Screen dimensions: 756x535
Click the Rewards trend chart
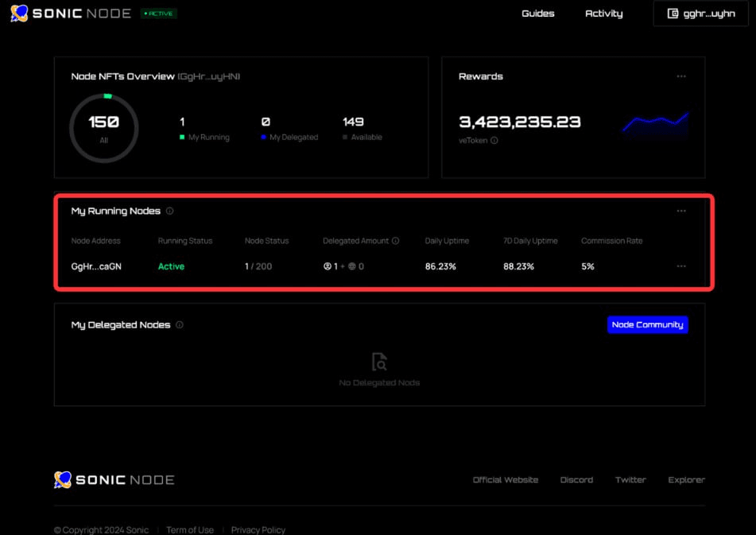(x=655, y=124)
